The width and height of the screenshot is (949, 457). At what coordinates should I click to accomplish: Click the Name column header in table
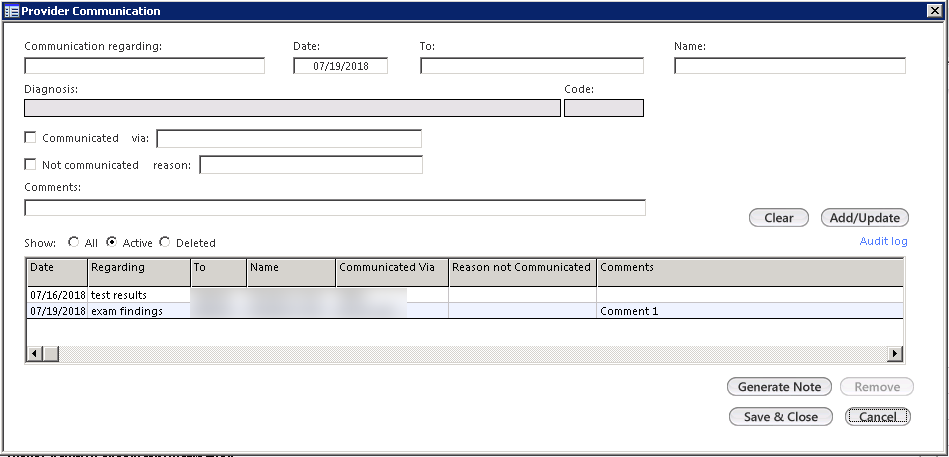pyautogui.click(x=291, y=272)
